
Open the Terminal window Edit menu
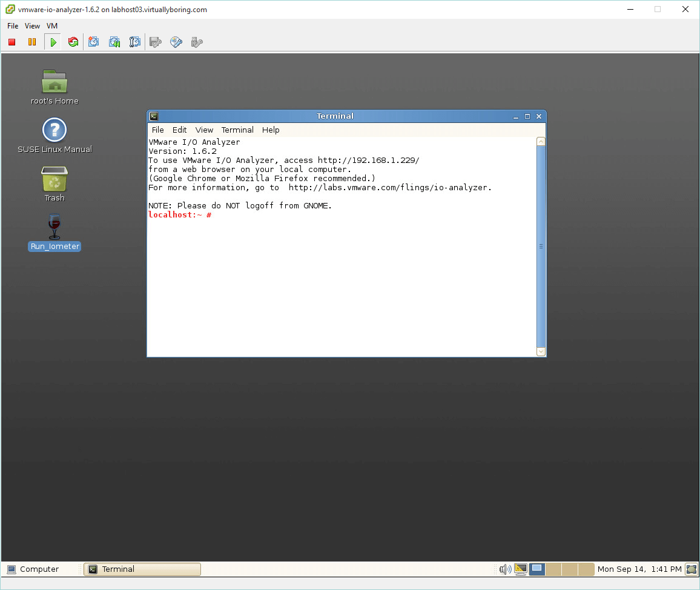click(x=179, y=130)
